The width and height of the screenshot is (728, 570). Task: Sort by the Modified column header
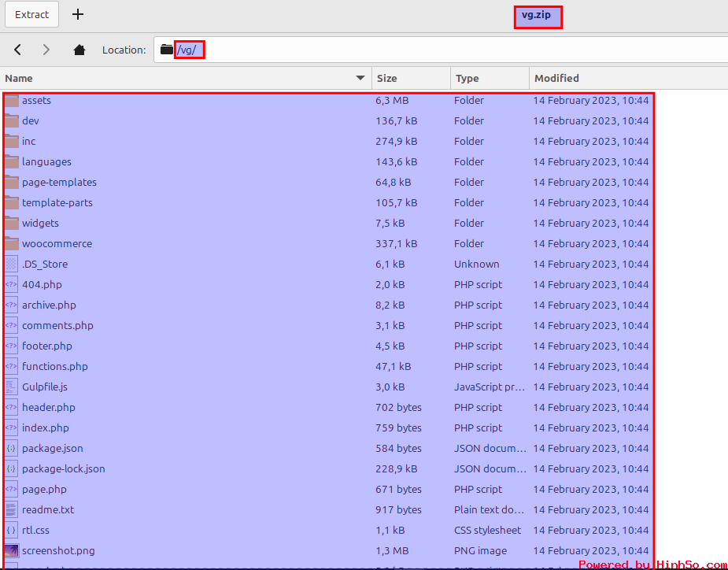[x=629, y=78]
